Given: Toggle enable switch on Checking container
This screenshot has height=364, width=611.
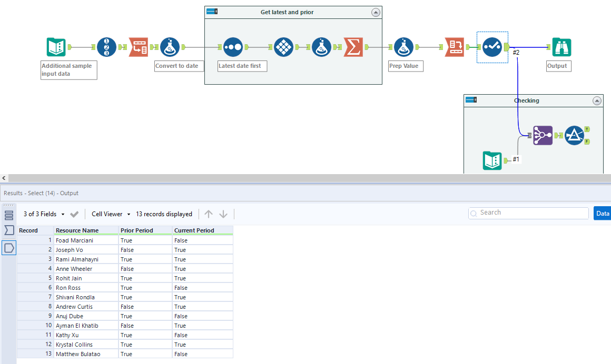Looking at the screenshot, I should tap(471, 100).
